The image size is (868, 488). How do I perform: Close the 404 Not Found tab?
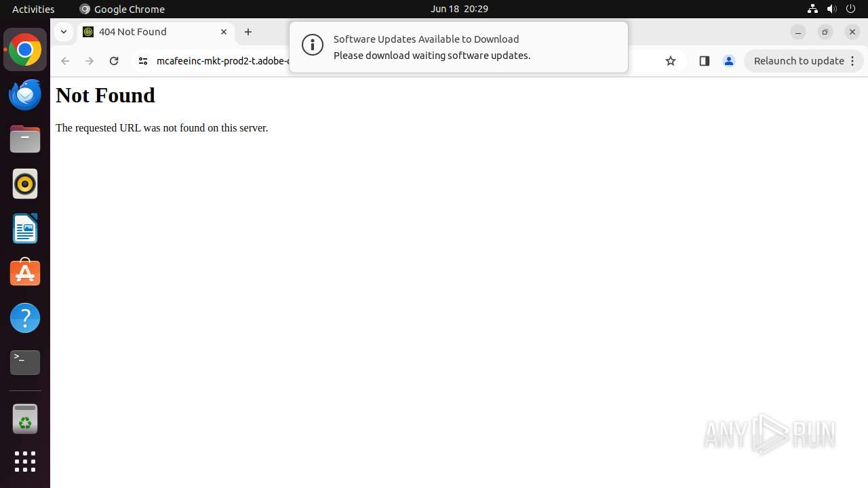click(224, 32)
